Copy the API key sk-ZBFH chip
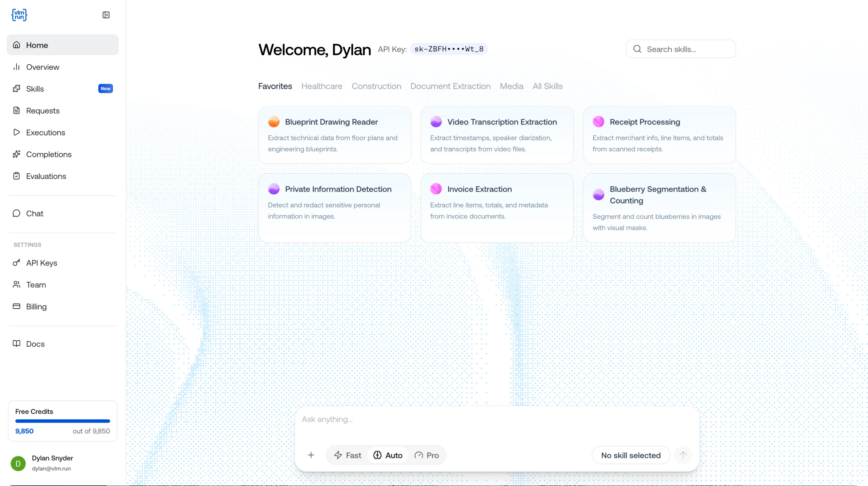 coord(449,49)
